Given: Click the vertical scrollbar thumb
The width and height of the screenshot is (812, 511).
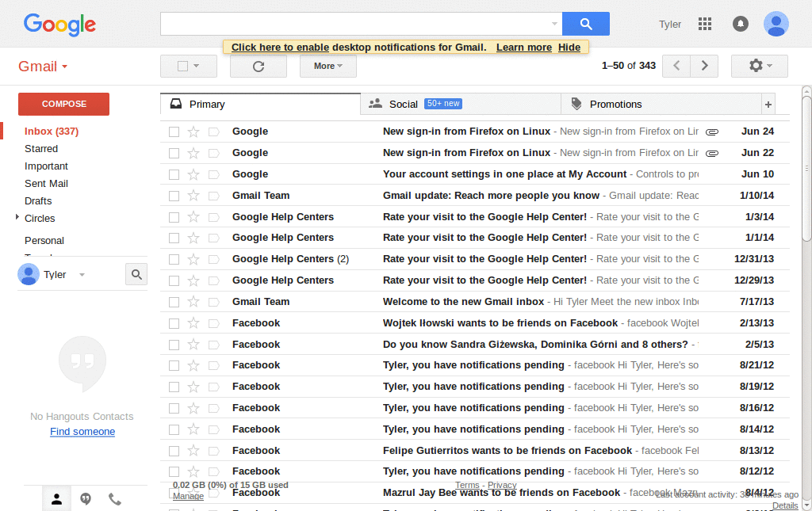Looking at the screenshot, I should pyautogui.click(x=806, y=168).
